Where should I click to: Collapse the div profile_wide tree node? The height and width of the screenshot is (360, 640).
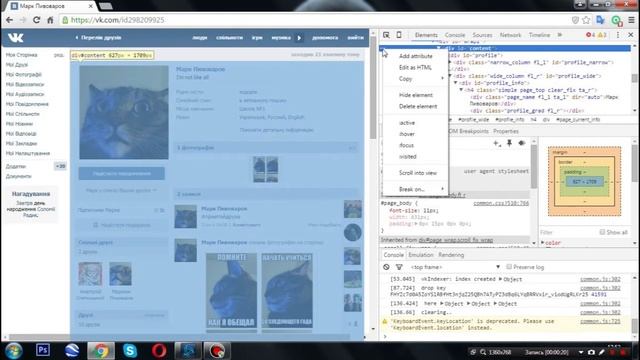point(450,76)
